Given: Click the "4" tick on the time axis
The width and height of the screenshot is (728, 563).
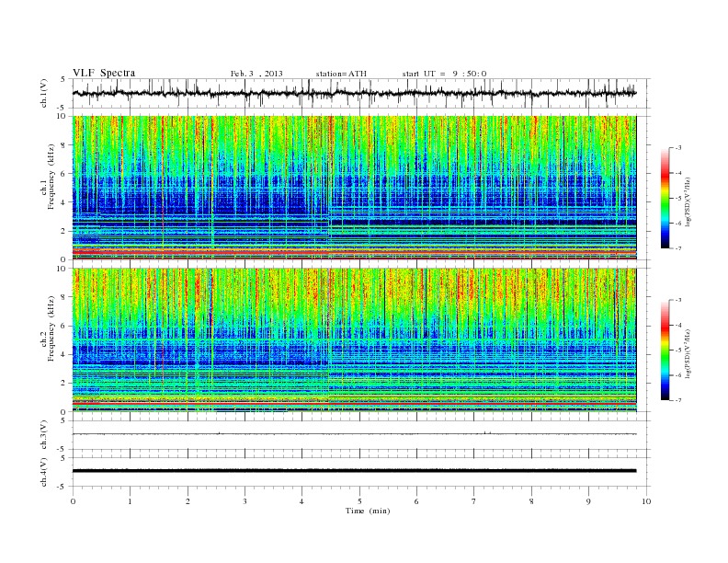Looking at the screenshot, I should point(301,501).
